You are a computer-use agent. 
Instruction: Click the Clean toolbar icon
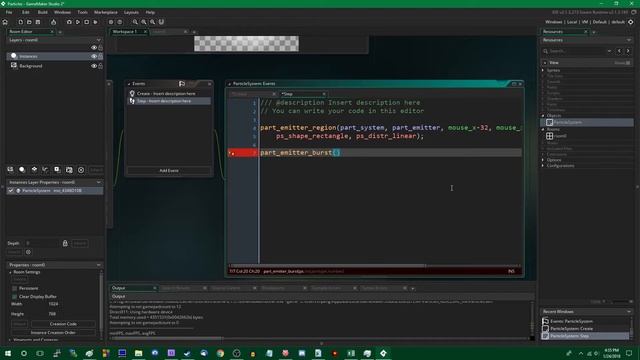[x=96, y=22]
